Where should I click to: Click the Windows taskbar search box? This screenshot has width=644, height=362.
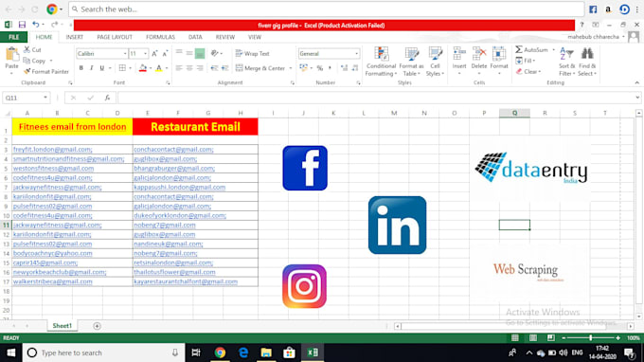tap(103, 353)
